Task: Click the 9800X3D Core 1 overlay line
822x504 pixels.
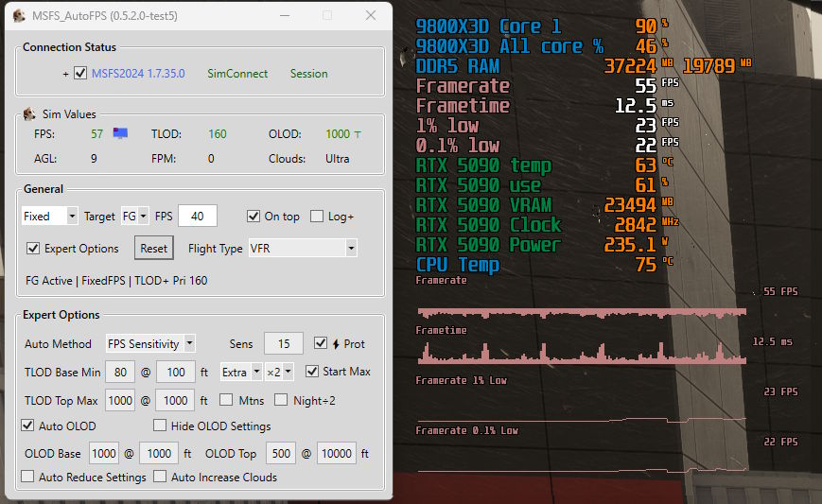Action: 541,26
